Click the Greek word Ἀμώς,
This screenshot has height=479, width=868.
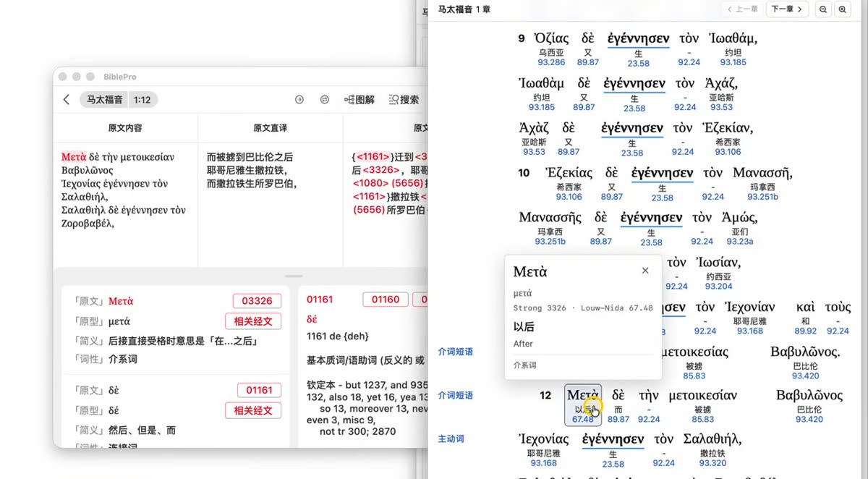(x=740, y=218)
